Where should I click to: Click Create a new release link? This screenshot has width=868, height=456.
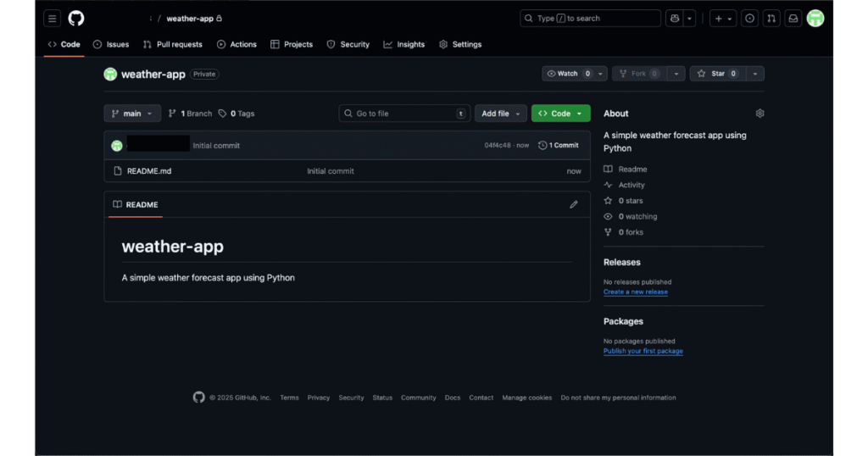pos(635,292)
